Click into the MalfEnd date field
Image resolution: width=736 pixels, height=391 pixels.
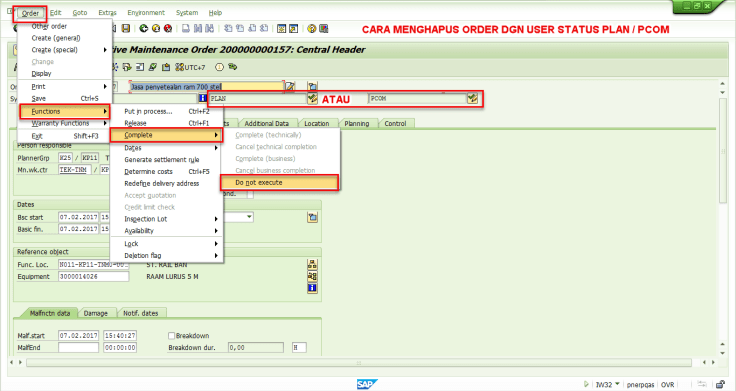point(78,347)
